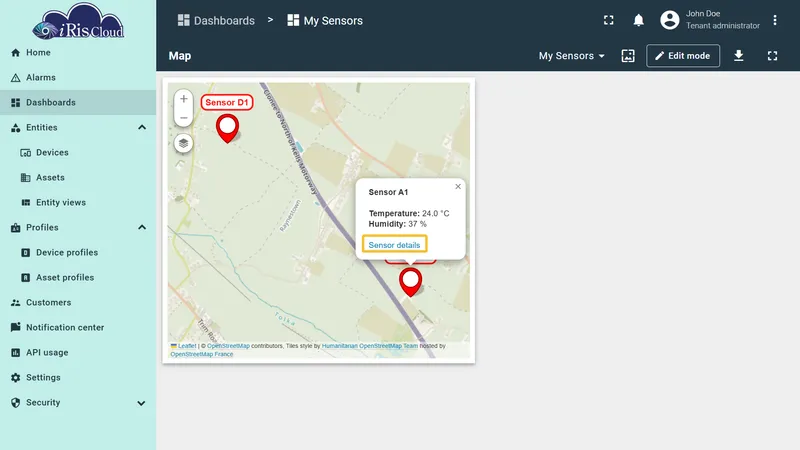Click the dashboard image export icon
The height and width of the screenshot is (450, 800).
(x=628, y=56)
